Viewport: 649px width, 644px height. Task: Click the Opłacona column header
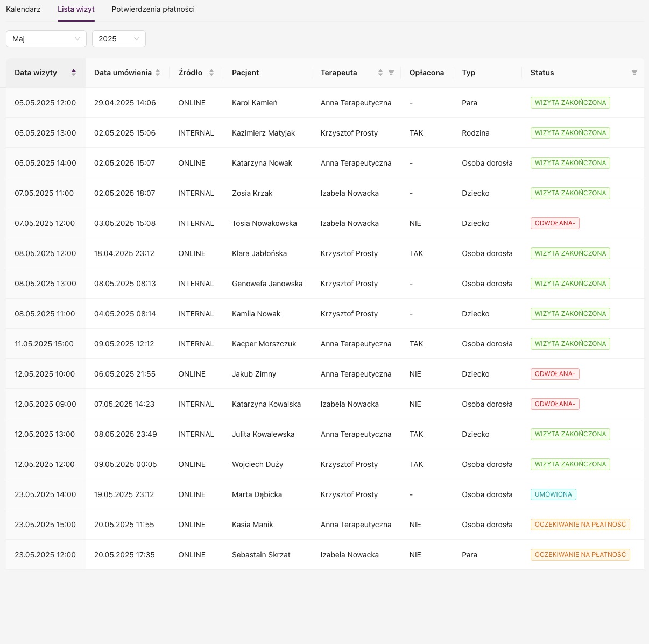[x=426, y=73]
